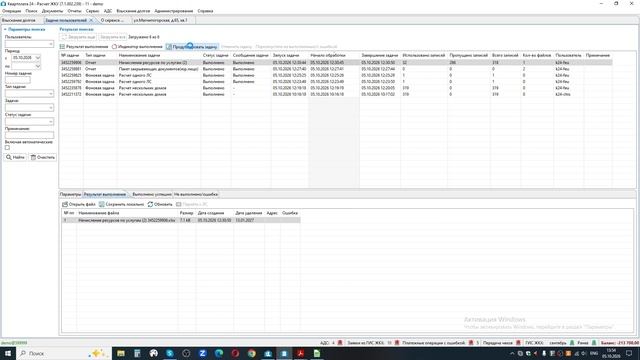Viewport: 640px width, 360px height.
Task: Open the Задача dropdown
Action: [x=51, y=107]
